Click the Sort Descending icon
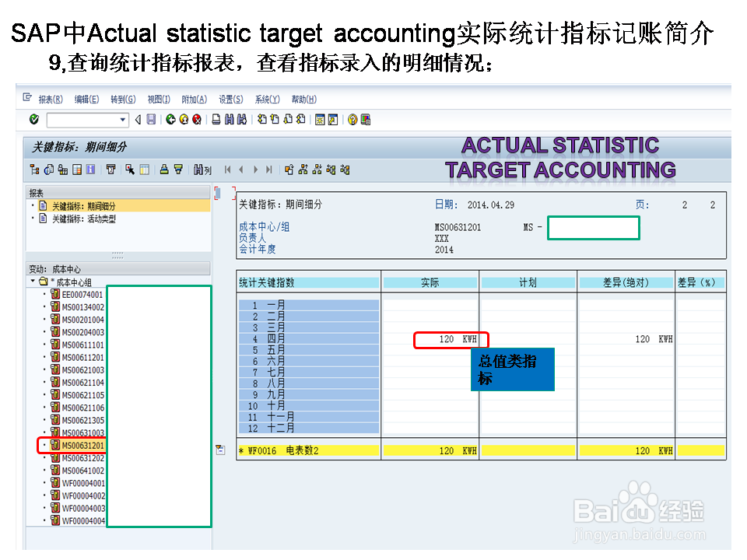The image size is (747, 560). 178,170
